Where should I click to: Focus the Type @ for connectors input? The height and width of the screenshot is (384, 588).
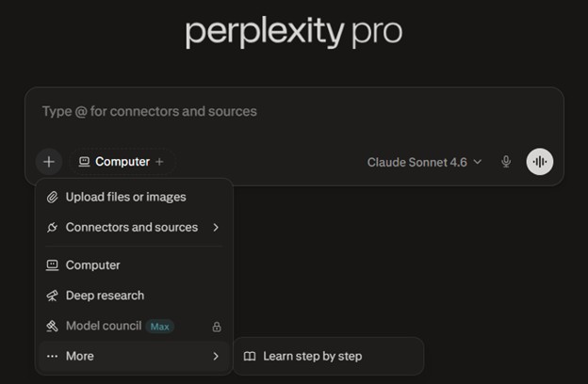283,111
